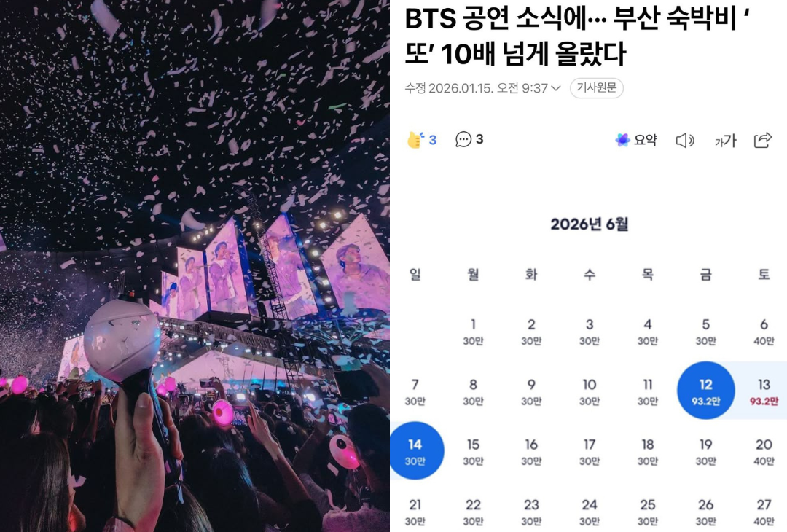The height and width of the screenshot is (532, 787).
Task: Choose June 27 on the calendar
Action: (x=764, y=512)
